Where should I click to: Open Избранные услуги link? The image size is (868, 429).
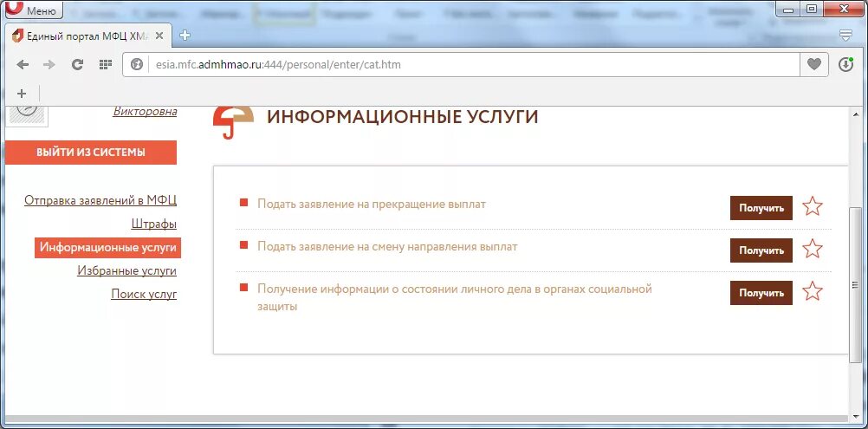click(126, 270)
